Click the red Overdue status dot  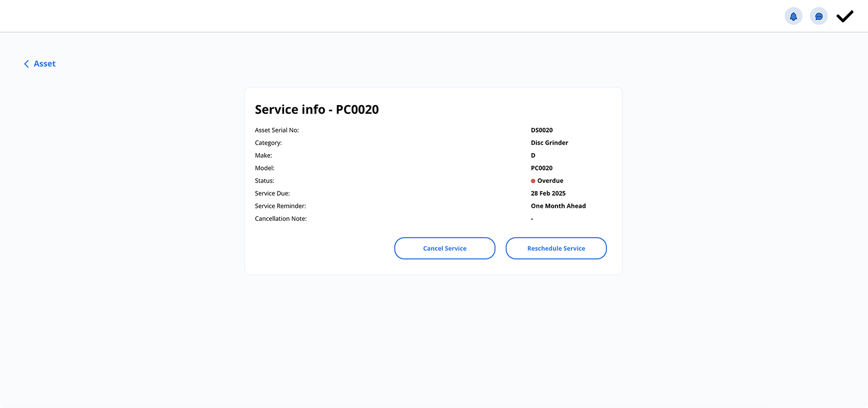coord(533,181)
